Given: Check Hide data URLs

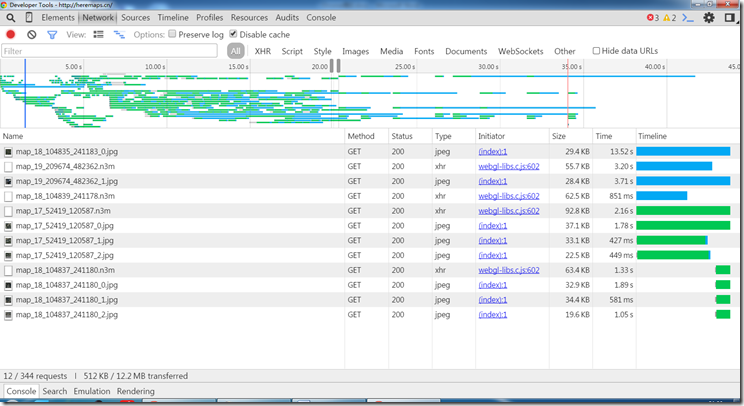Looking at the screenshot, I should pyautogui.click(x=596, y=51).
